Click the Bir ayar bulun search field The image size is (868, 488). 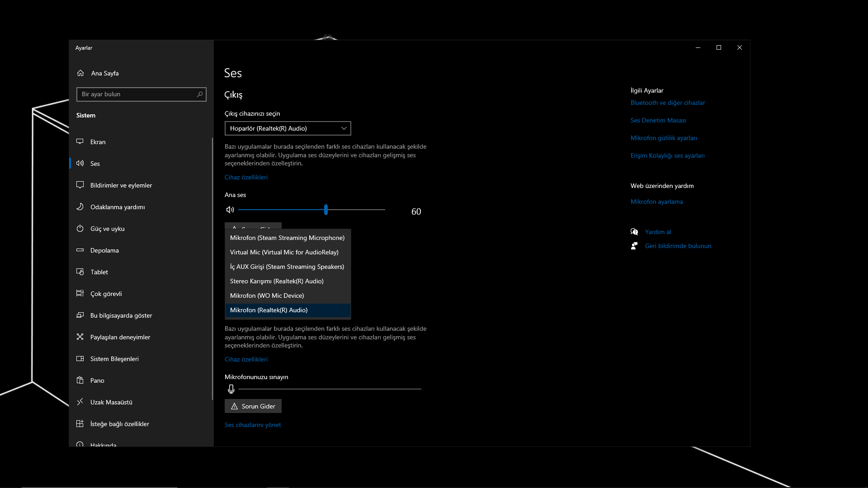[x=136, y=94]
